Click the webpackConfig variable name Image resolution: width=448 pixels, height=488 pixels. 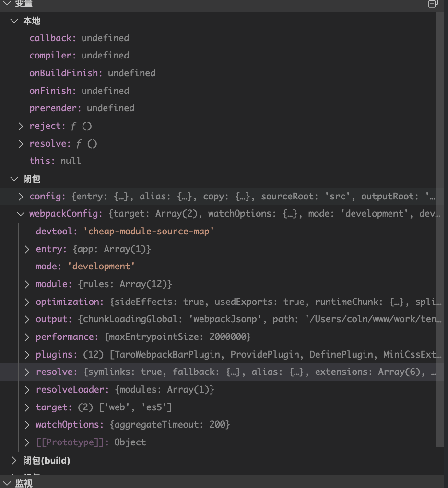tap(64, 214)
